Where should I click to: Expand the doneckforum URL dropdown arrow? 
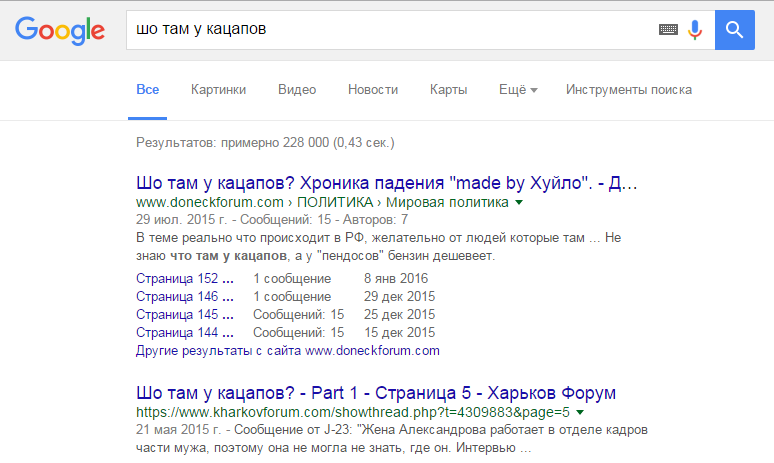click(x=519, y=202)
